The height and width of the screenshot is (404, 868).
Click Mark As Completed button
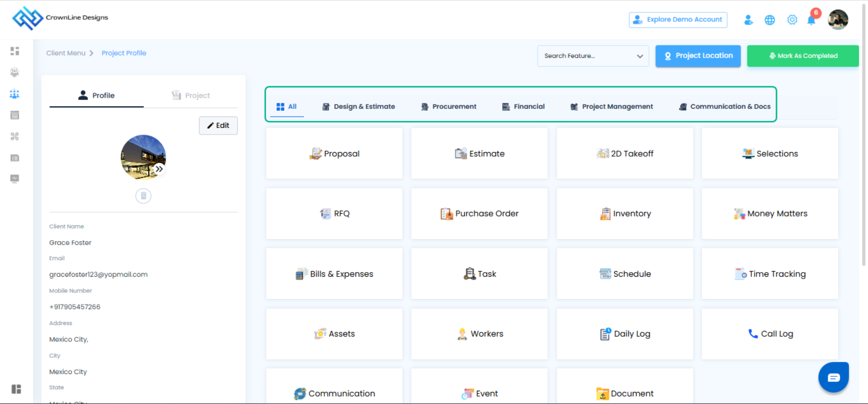pos(803,56)
